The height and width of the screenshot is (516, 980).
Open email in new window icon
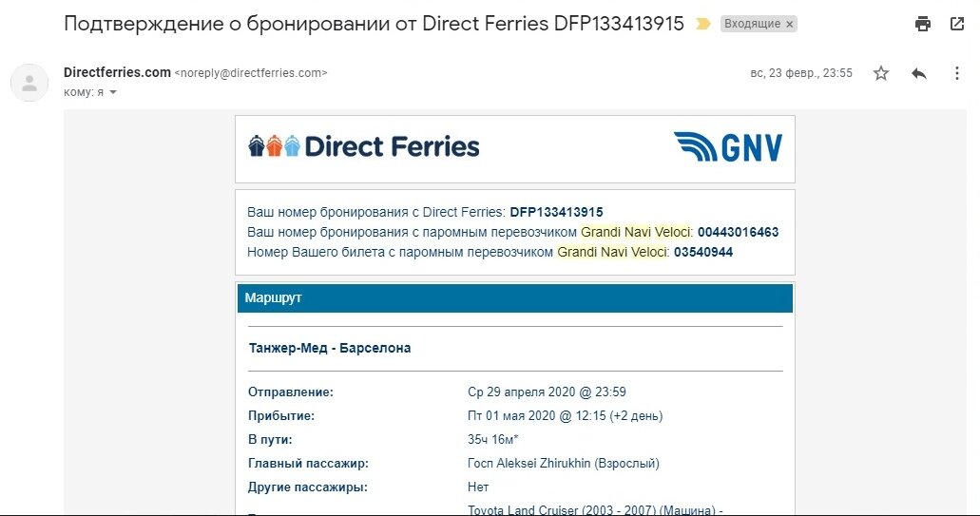coord(957,24)
